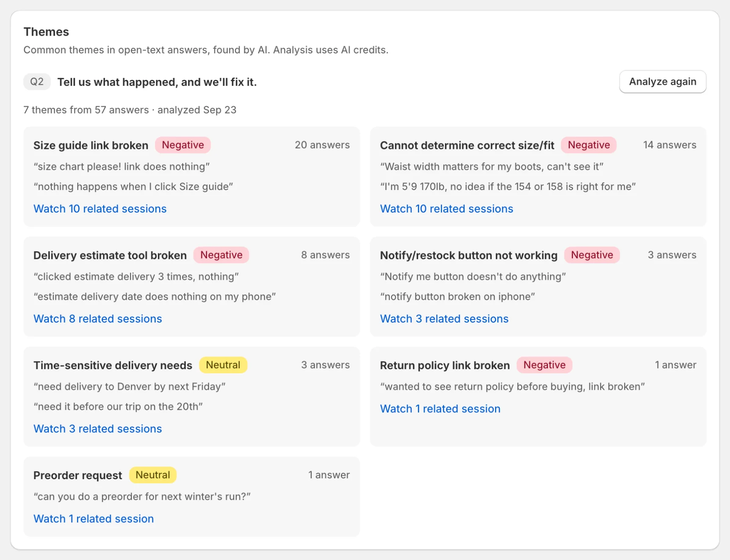The image size is (730, 560).
Task: Click 1 answer on Preorder request card
Action: pos(329,475)
